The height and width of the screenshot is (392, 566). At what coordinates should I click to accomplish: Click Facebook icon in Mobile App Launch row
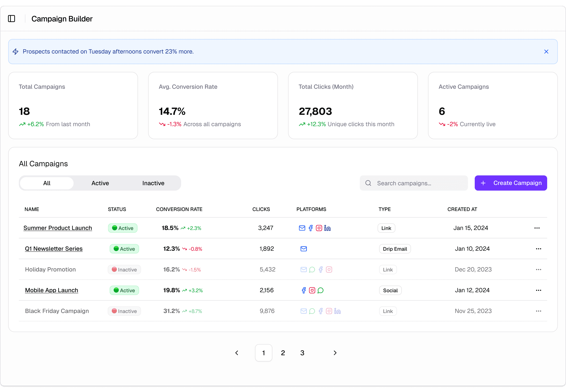pyautogui.click(x=304, y=290)
